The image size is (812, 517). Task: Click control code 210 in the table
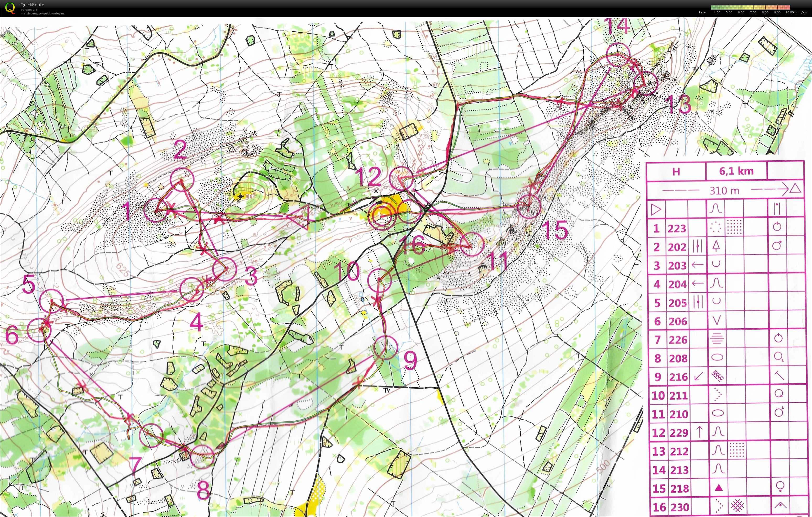coord(679,414)
